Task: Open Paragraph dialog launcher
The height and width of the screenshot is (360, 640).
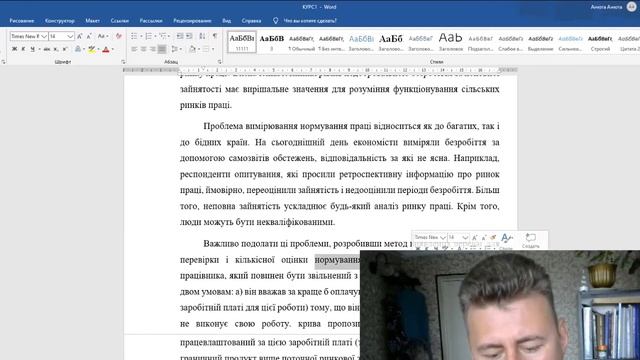Action: 220,62
